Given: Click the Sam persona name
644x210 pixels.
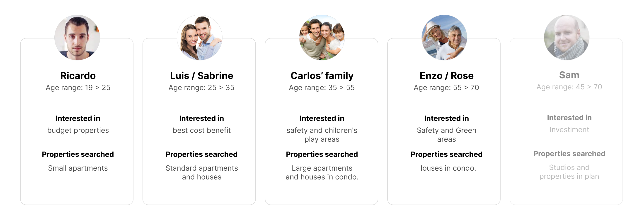Looking at the screenshot, I should [x=569, y=75].
